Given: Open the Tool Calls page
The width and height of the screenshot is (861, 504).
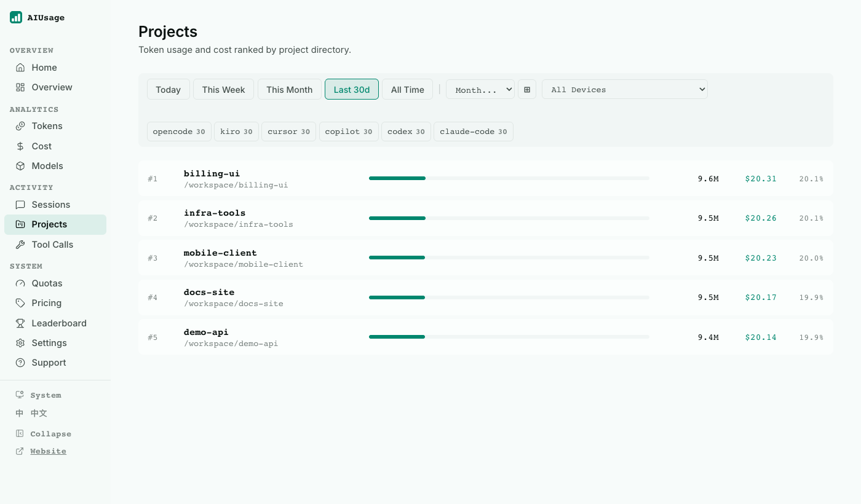Looking at the screenshot, I should click(55, 245).
